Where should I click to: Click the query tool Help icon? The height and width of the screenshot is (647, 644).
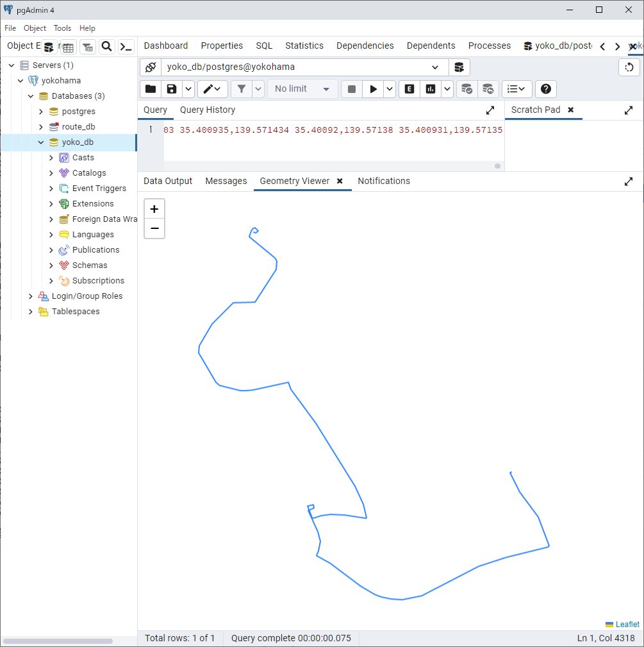pos(546,89)
